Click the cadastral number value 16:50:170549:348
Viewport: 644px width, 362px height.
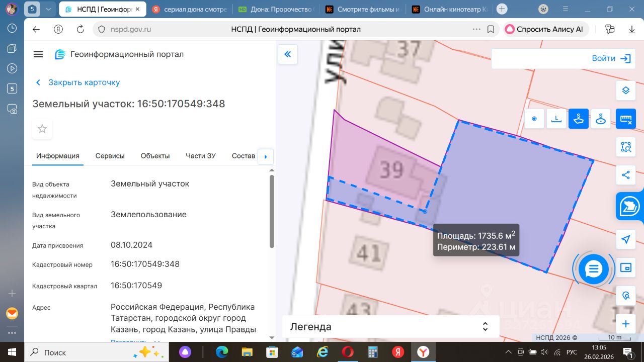point(145,264)
